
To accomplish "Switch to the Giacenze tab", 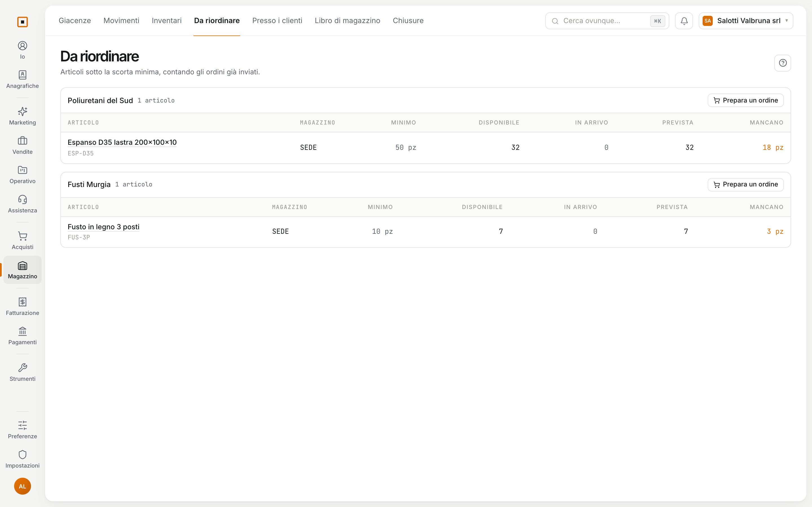I will (x=74, y=21).
